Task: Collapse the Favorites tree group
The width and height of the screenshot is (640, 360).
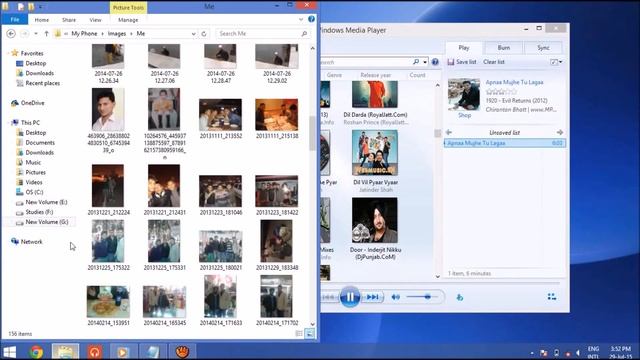Action: [8, 53]
